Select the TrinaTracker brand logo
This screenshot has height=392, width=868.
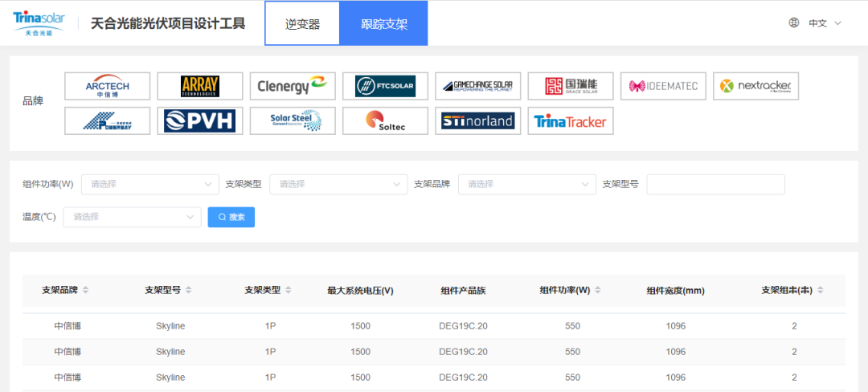click(x=571, y=121)
